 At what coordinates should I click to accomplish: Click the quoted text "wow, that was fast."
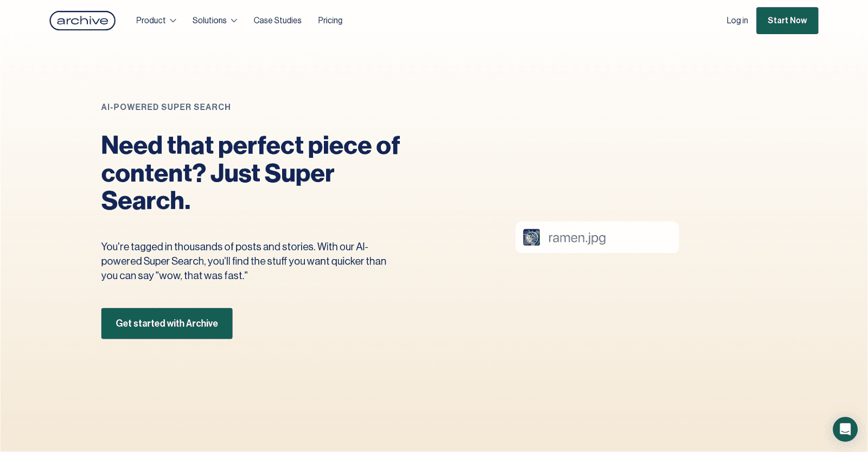(202, 276)
